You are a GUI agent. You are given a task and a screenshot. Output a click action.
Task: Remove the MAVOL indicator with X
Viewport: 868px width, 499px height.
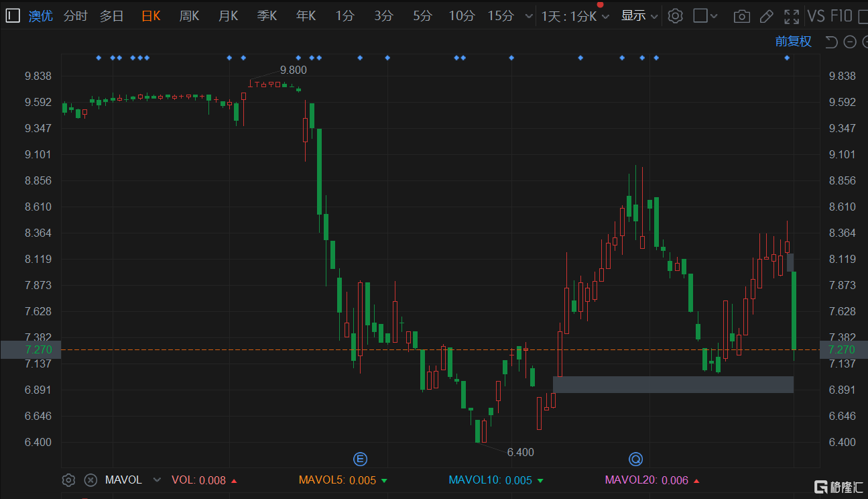[90, 480]
